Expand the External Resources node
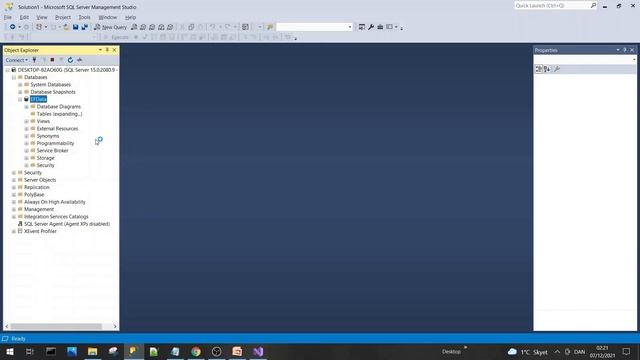The height and width of the screenshot is (360, 640). coord(27,129)
